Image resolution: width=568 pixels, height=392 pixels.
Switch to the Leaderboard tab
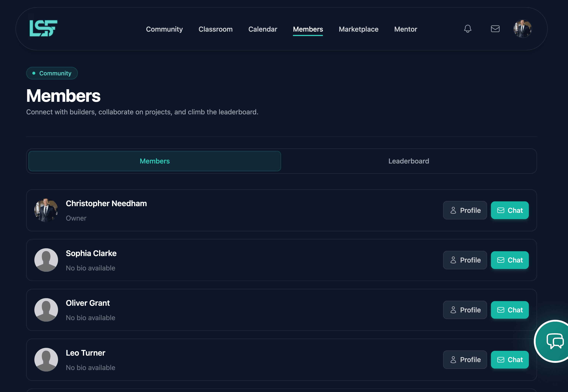(409, 161)
